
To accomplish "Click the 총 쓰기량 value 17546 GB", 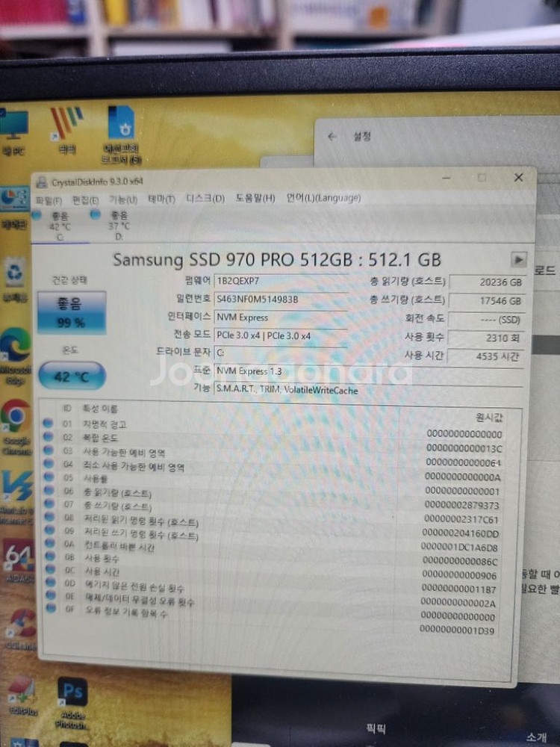I will click(487, 301).
